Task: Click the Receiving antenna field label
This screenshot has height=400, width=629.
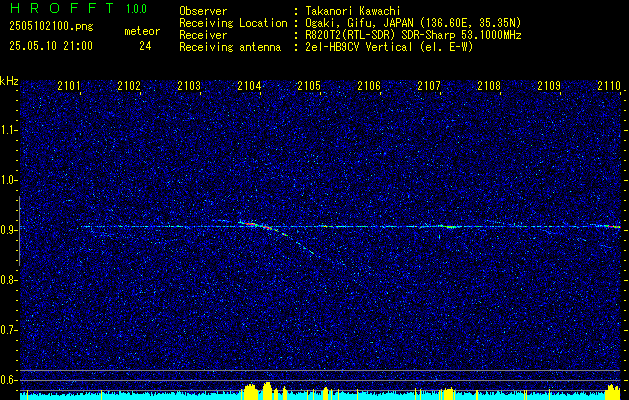Action: click(x=230, y=47)
